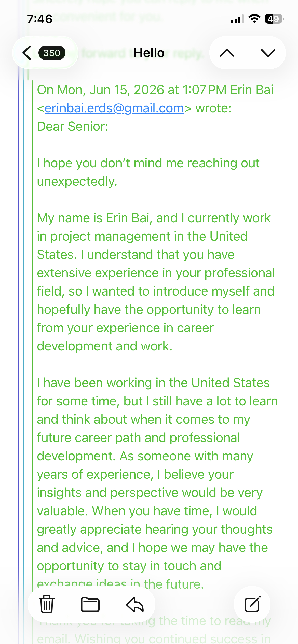Tap the battery indicator in status bar
Screen dimensions: 298x644
pos(274,19)
